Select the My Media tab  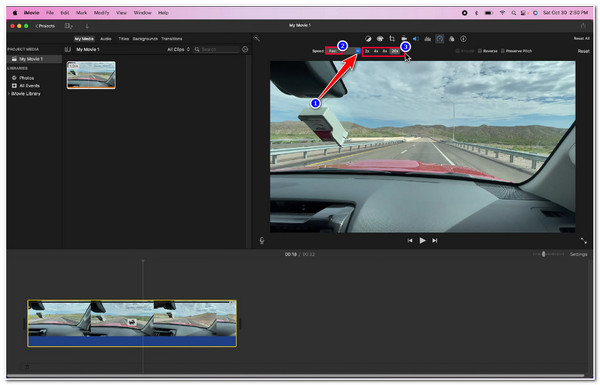[84, 39]
